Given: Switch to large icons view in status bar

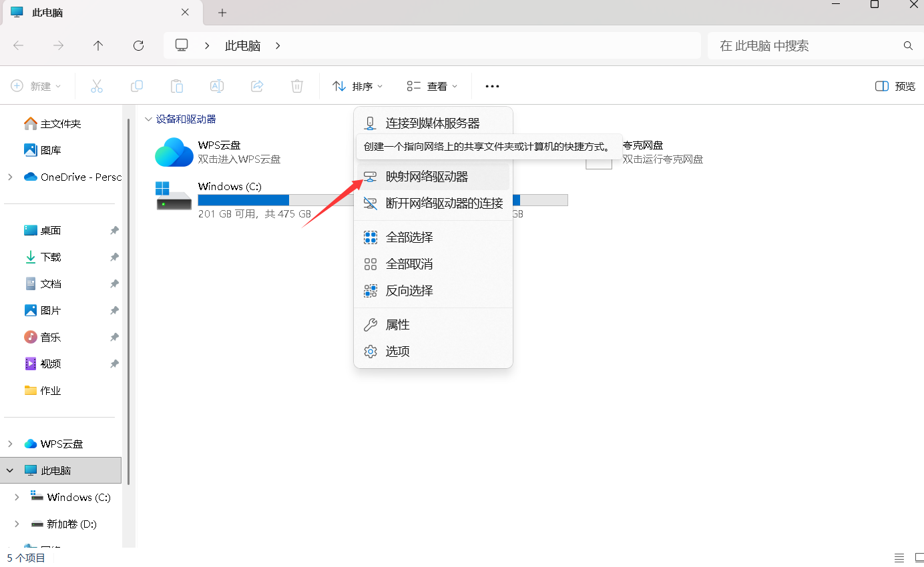Looking at the screenshot, I should 919,558.
